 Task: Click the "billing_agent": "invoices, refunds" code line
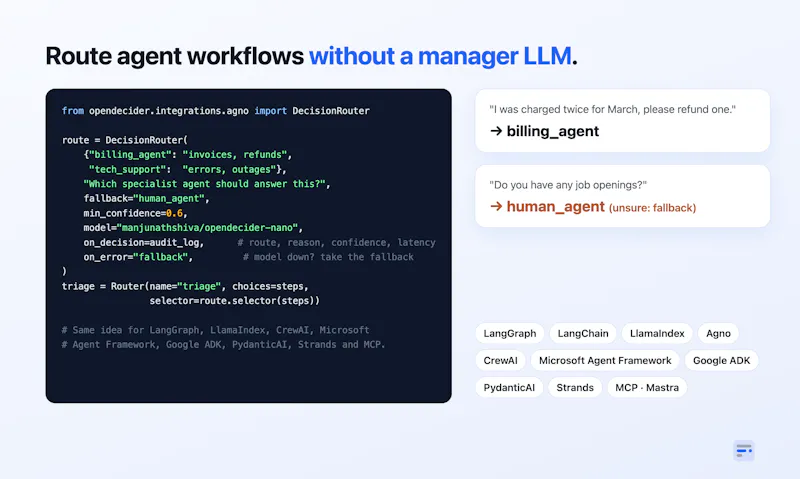point(188,155)
